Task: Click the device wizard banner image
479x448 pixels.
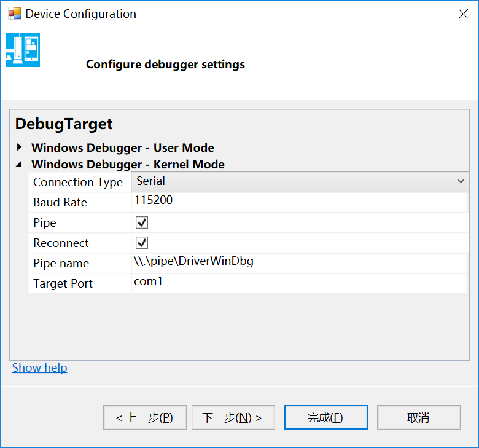Action: 23,50
